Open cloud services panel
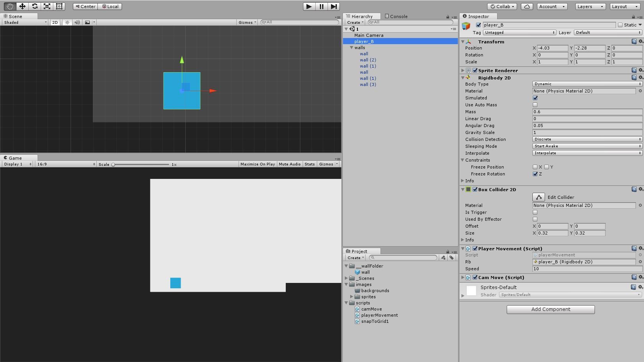The height and width of the screenshot is (362, 644). click(527, 7)
